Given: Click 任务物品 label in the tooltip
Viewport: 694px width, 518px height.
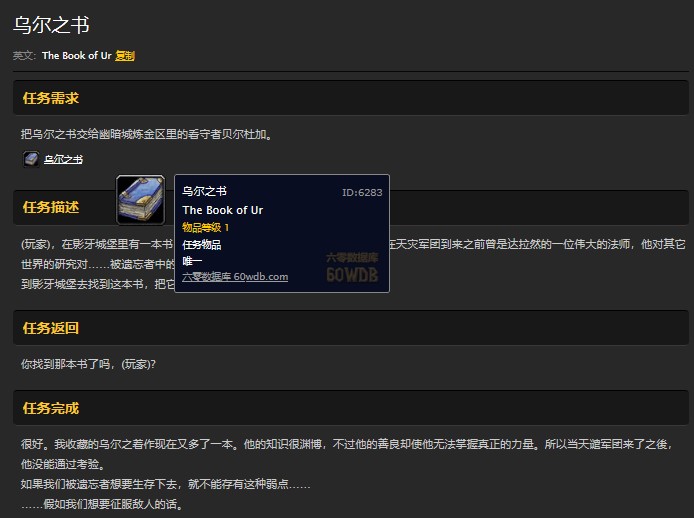Looking at the screenshot, I should pyautogui.click(x=202, y=244).
